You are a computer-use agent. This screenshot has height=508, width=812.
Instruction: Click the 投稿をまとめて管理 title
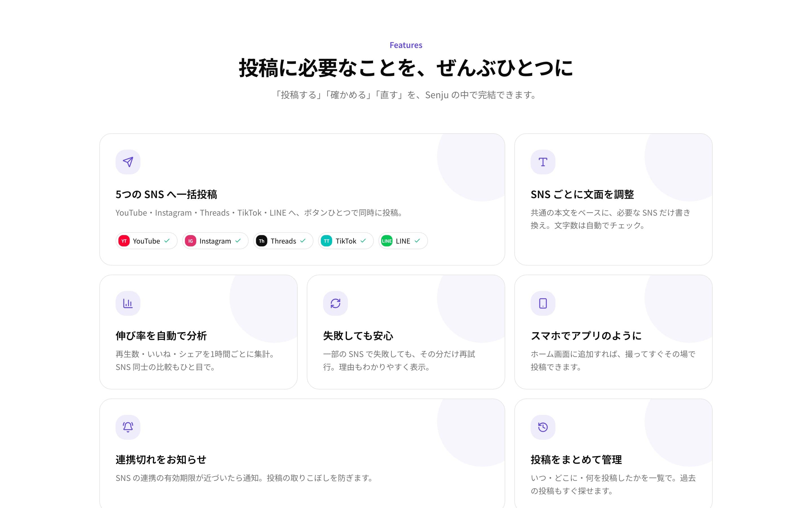coord(576,460)
